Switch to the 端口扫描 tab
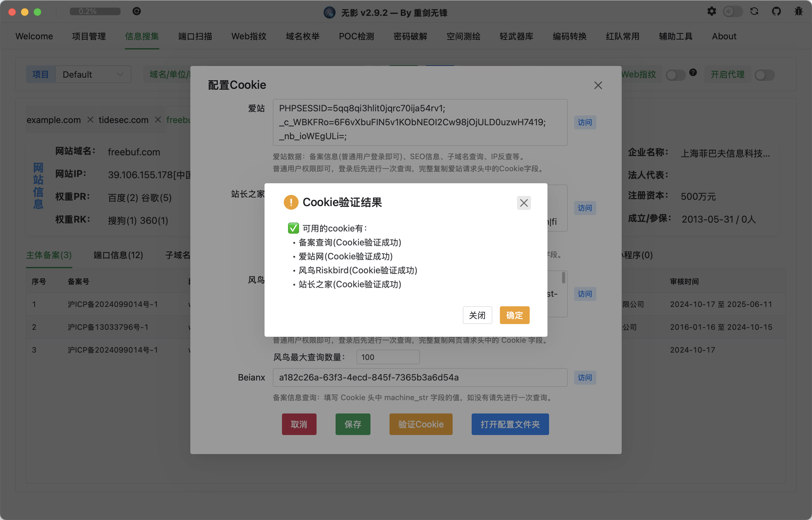The image size is (812, 520). click(x=195, y=36)
